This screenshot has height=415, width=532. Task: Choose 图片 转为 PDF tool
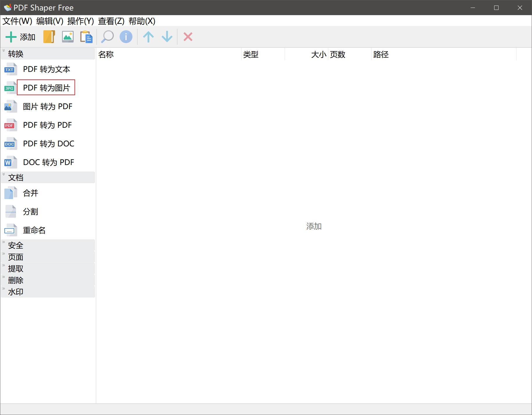[48, 107]
